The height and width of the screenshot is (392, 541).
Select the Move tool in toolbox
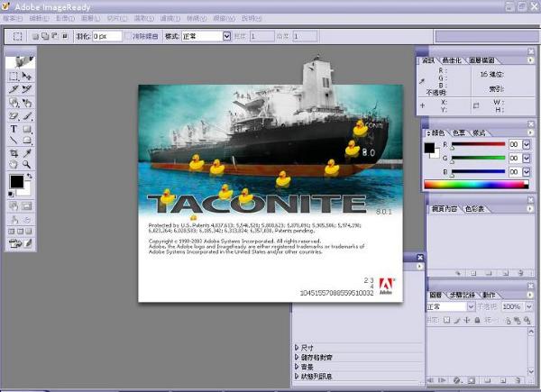tap(27, 76)
